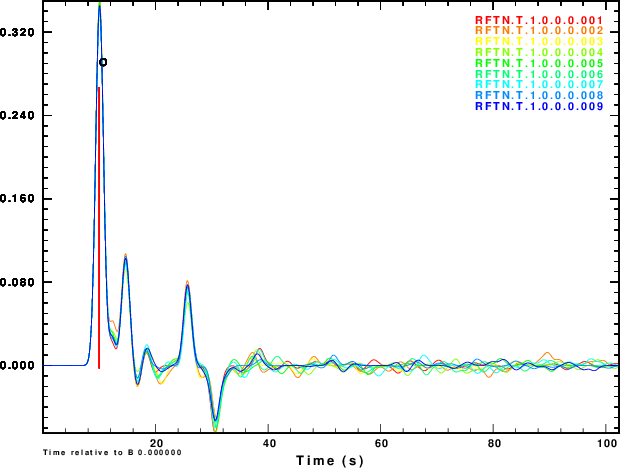
Task: Click the red vertical origin marker line
Action: tap(99, 228)
